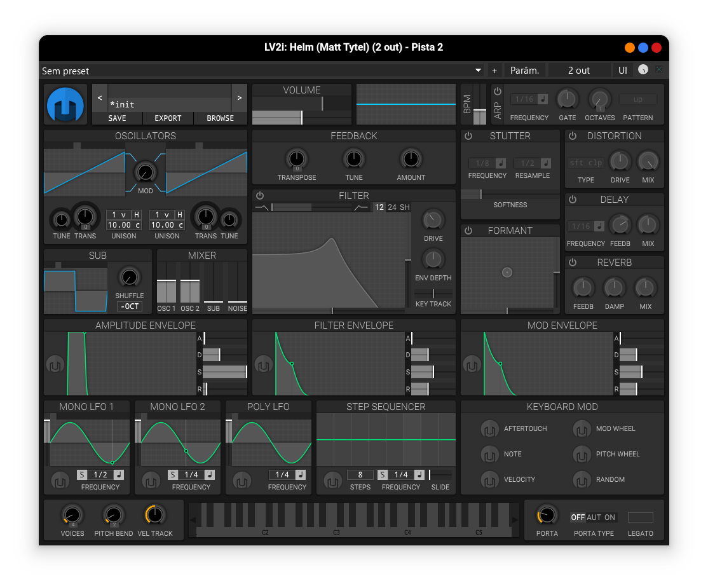Select the 24 dB filter slope option
The width and height of the screenshot is (708, 588).
coord(392,207)
